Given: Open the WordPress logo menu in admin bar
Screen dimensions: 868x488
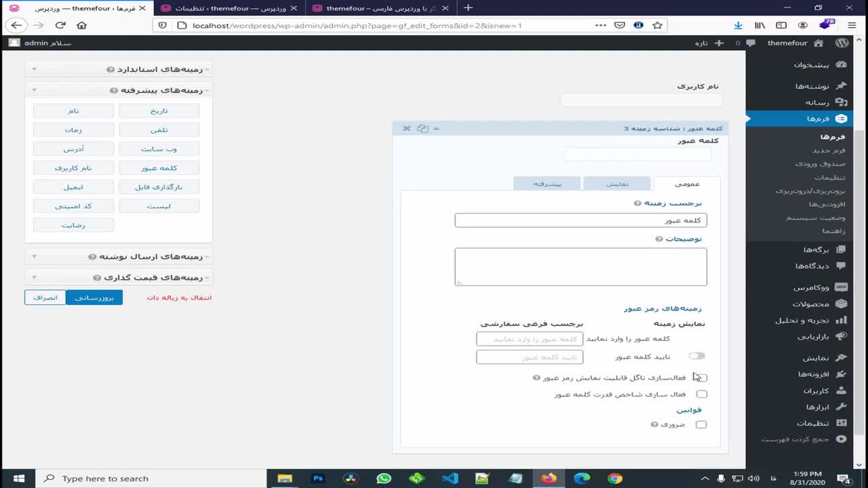Looking at the screenshot, I should [x=842, y=43].
